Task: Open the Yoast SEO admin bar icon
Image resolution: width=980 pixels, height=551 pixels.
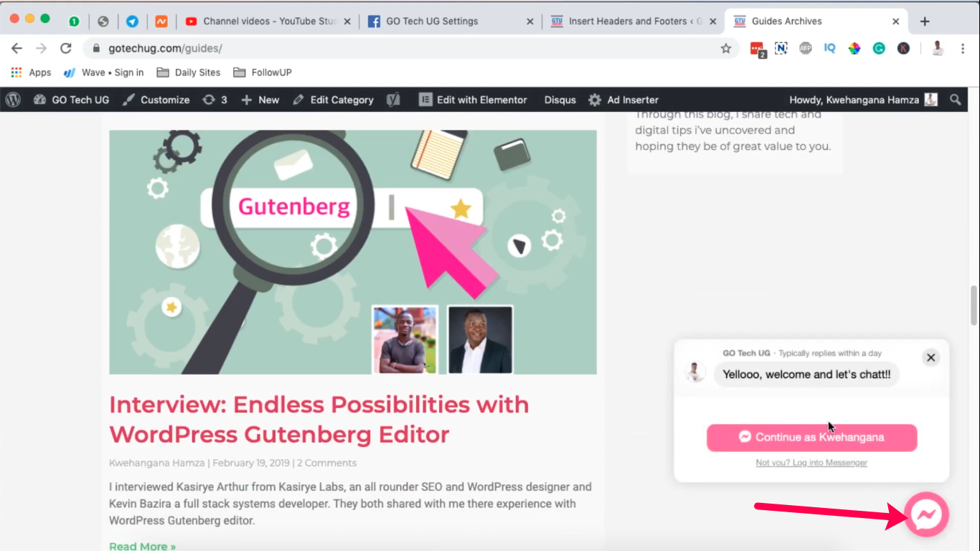Action: click(x=393, y=100)
